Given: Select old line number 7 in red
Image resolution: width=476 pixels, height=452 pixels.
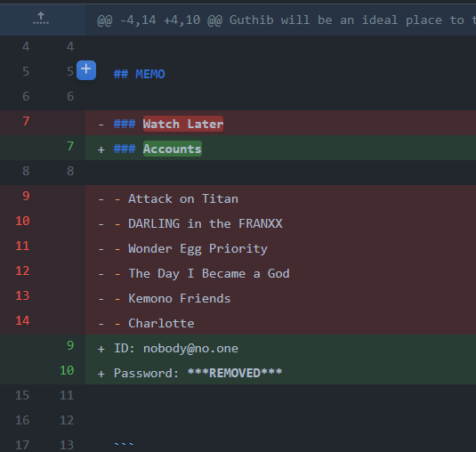Looking at the screenshot, I should pos(26,121).
